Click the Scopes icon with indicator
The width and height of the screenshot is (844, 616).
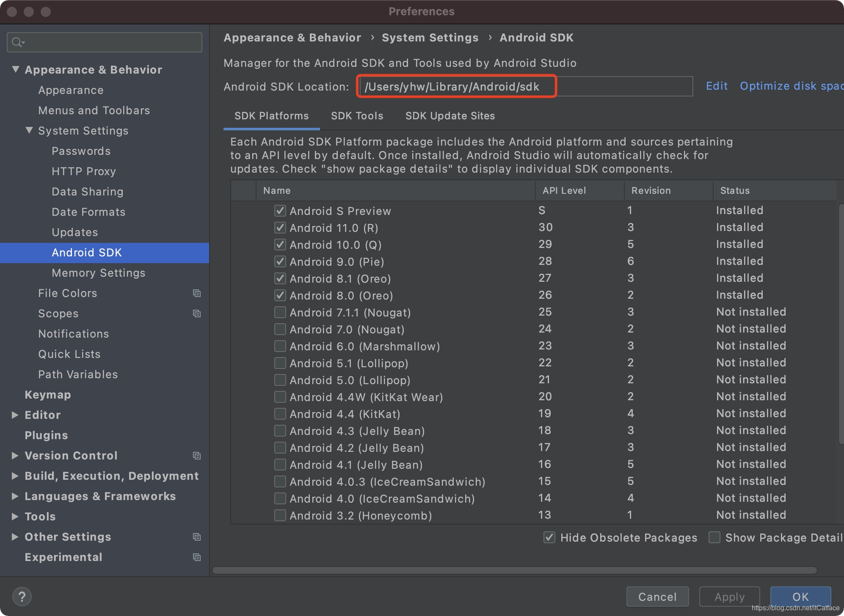196,313
